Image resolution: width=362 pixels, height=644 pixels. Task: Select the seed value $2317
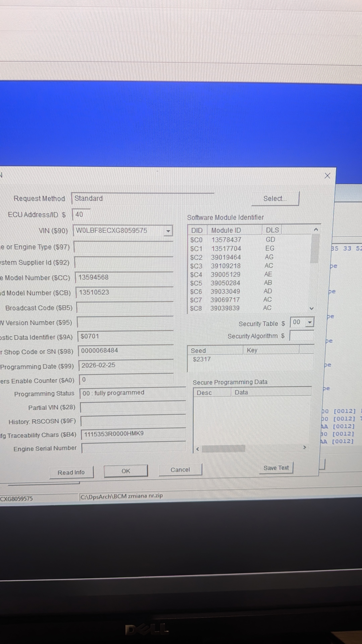click(202, 359)
